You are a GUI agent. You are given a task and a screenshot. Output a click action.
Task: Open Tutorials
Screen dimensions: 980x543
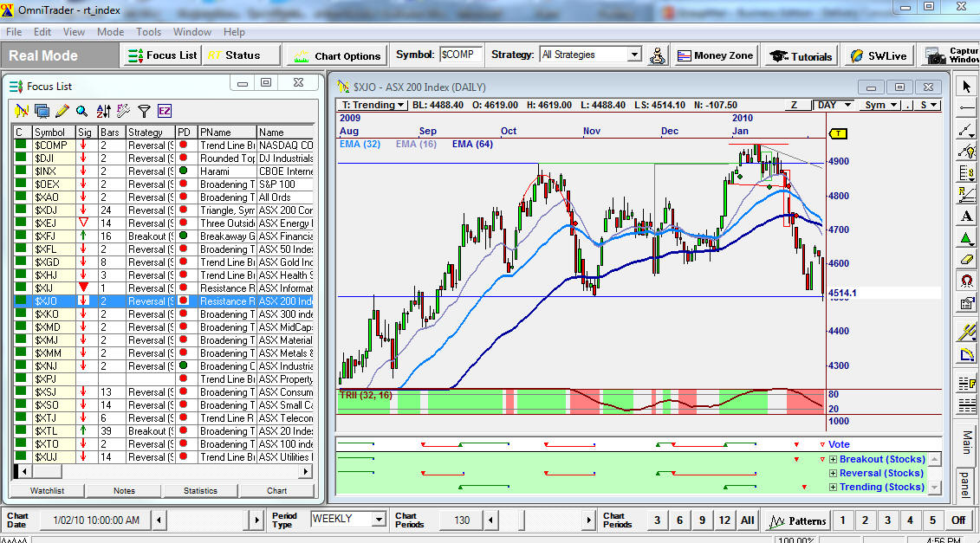coord(801,55)
